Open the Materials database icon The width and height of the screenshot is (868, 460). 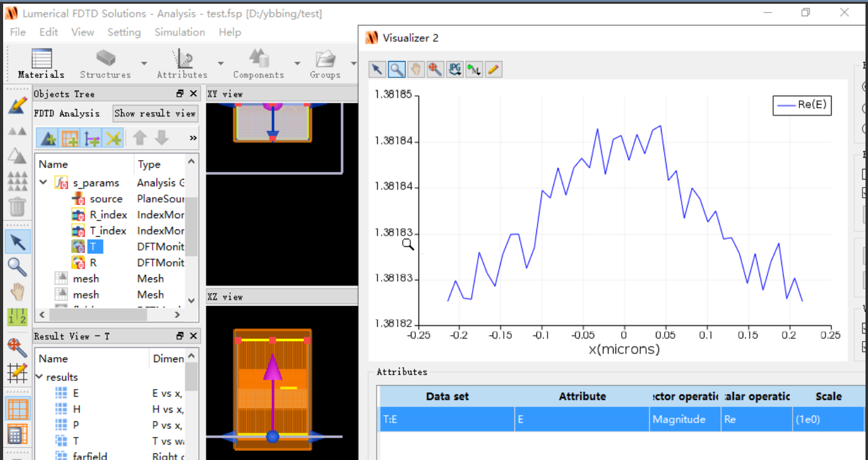pos(41,59)
